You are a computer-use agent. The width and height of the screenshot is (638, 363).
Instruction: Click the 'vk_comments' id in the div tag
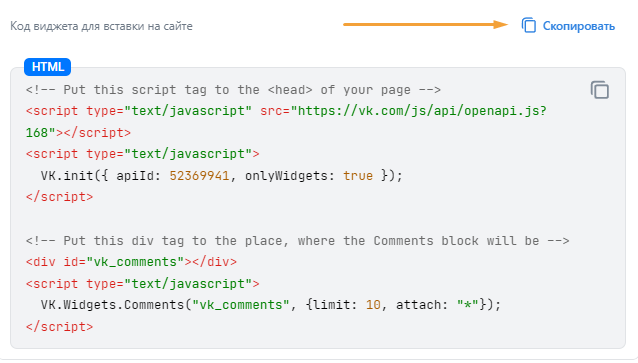coord(135,262)
